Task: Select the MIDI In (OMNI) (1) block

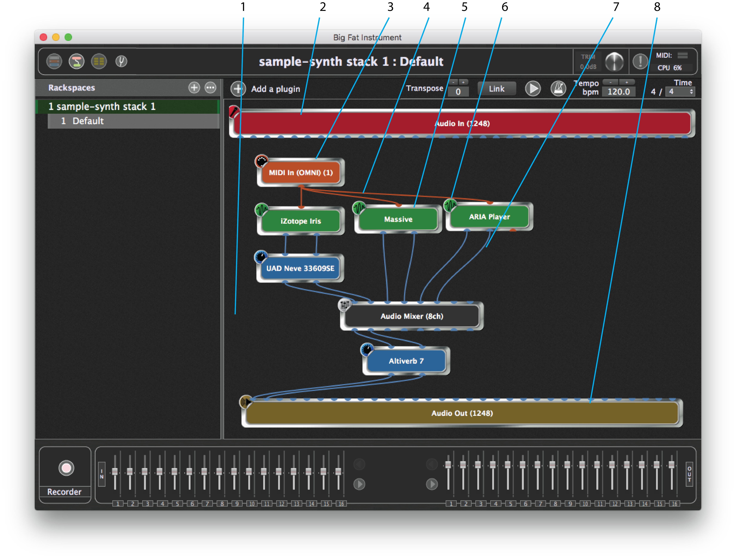Action: (301, 172)
